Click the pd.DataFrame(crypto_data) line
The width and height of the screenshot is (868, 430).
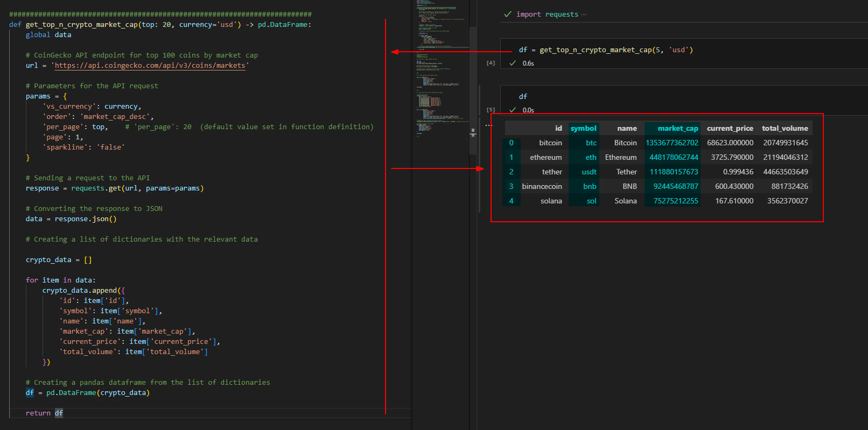[88, 393]
